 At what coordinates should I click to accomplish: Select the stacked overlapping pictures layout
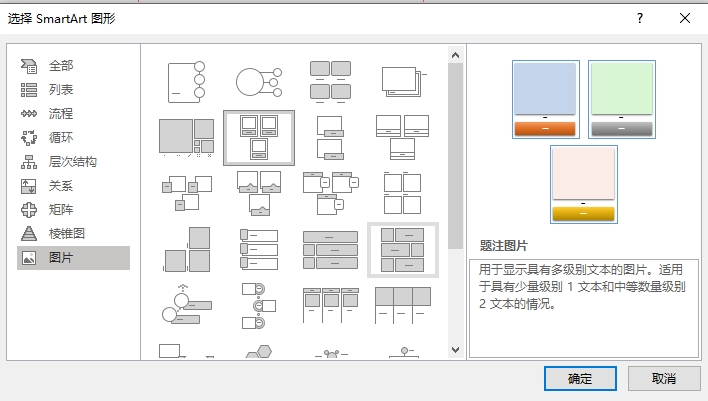click(x=403, y=82)
